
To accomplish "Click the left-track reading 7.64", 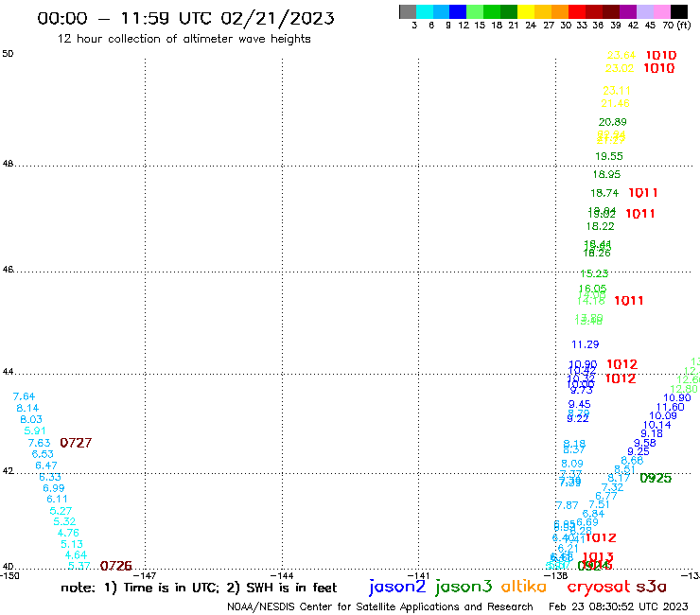I will pyautogui.click(x=24, y=396).
